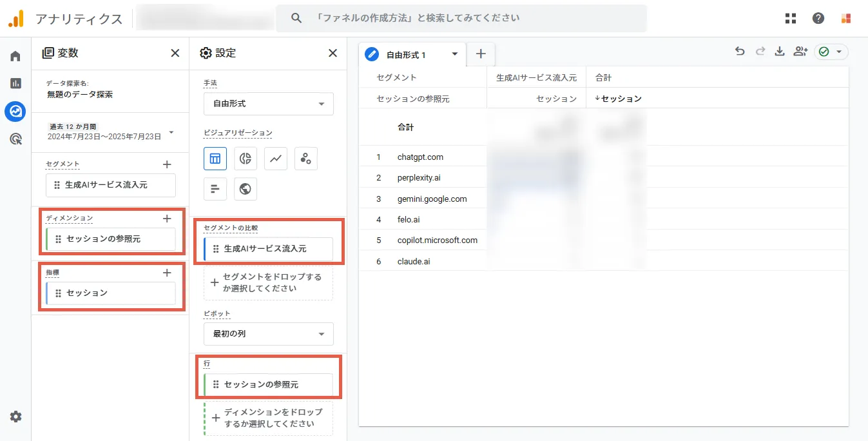Click the search box
Image resolution: width=868 pixels, height=441 pixels.
click(461, 18)
